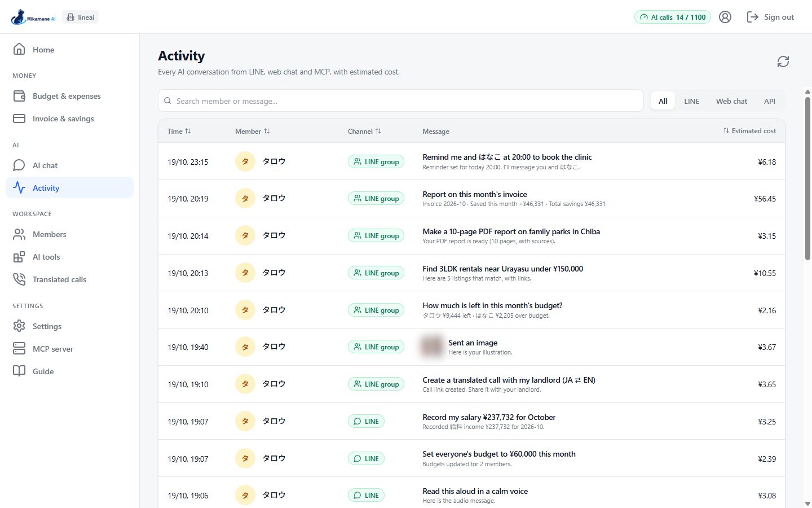This screenshot has width=812, height=508.
Task: Sort by Channel column header
Action: tap(365, 131)
